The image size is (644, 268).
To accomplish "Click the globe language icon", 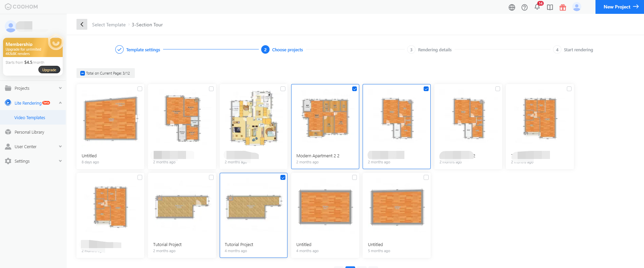I will click(512, 7).
